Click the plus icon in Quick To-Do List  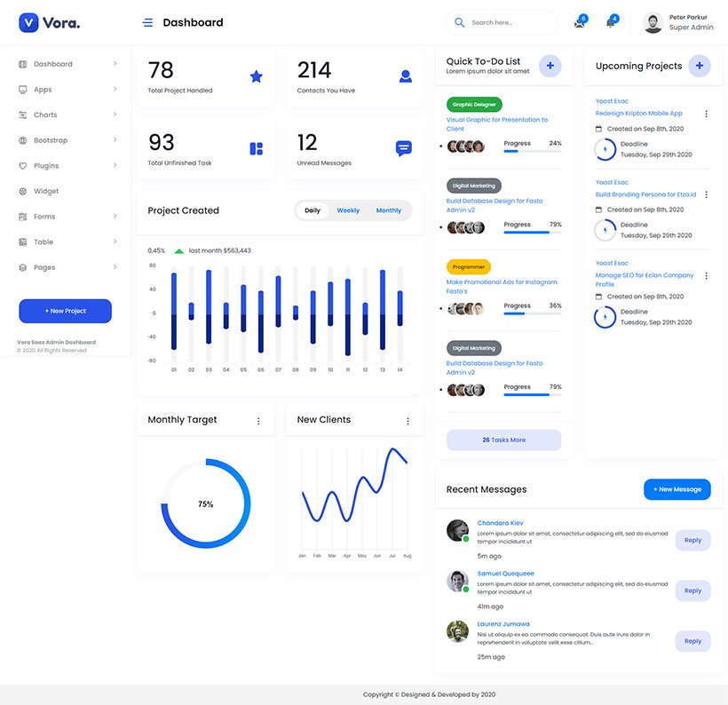coord(550,66)
